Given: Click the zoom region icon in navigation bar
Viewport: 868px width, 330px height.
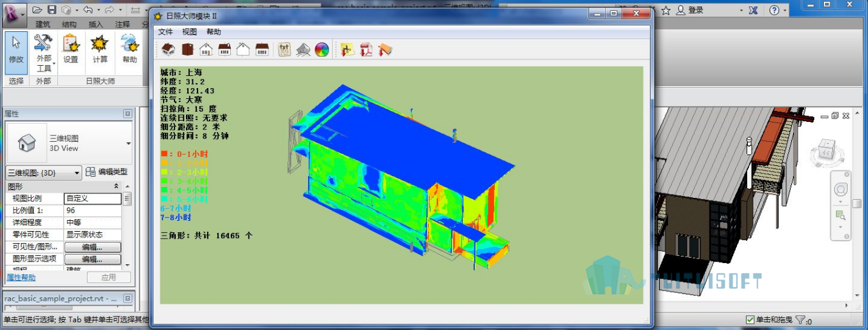Looking at the screenshot, I should point(840,215).
